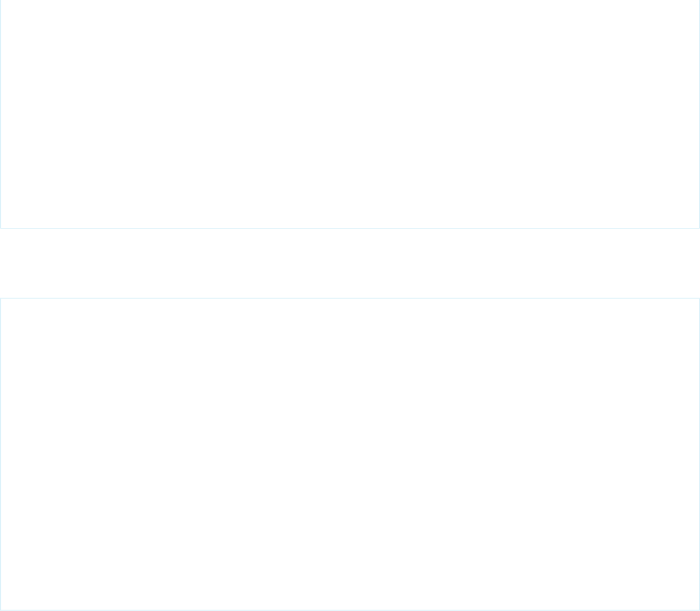
Task: Click inside the upper empty bordered panel
Action: tap(350, 114)
